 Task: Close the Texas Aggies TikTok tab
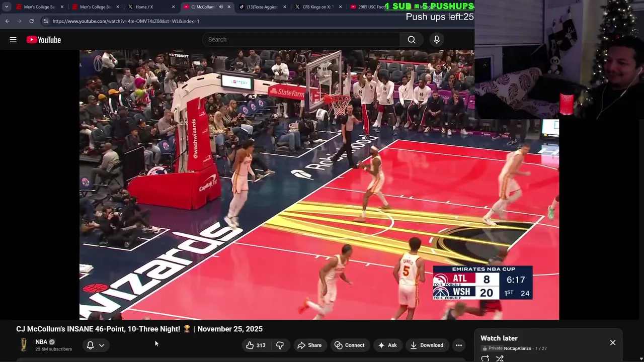click(285, 7)
